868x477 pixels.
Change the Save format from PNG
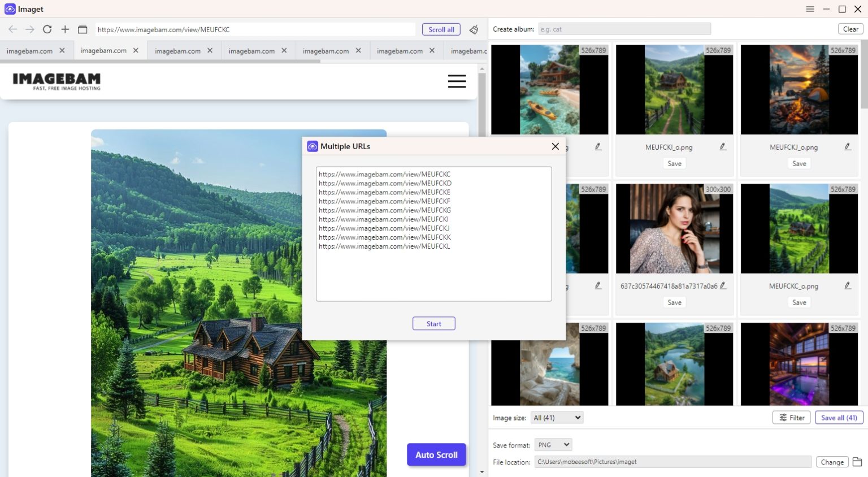click(x=553, y=444)
